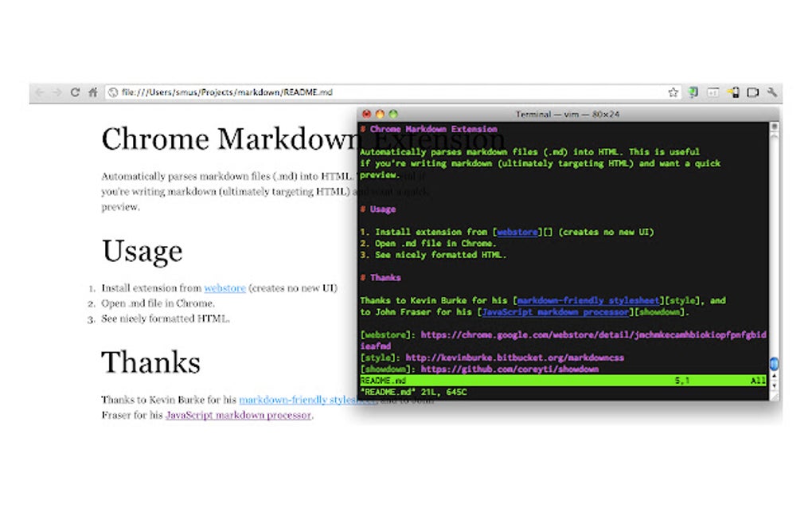Click the +1 extension toolbar icon
The width and height of the screenshot is (812, 508).
point(714,92)
